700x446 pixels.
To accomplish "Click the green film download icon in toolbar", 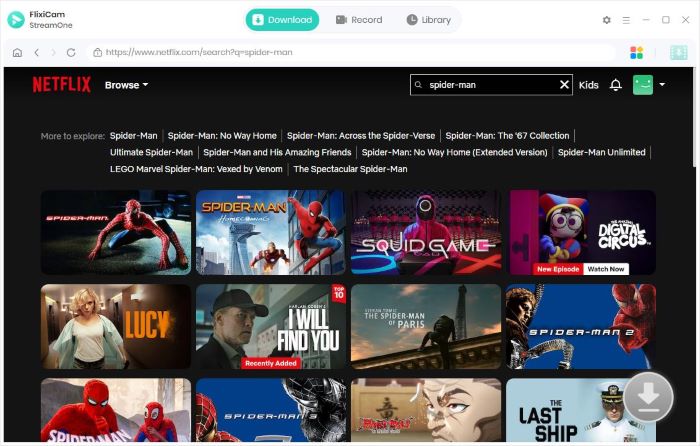I will point(679,53).
